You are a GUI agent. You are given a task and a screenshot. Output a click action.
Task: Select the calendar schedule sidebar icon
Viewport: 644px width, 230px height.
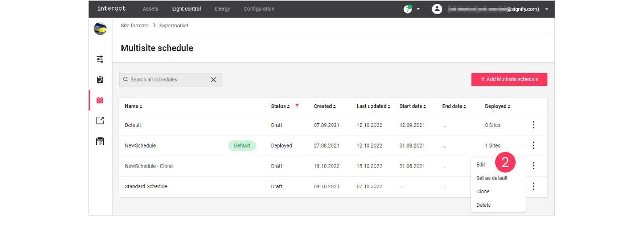point(100,100)
